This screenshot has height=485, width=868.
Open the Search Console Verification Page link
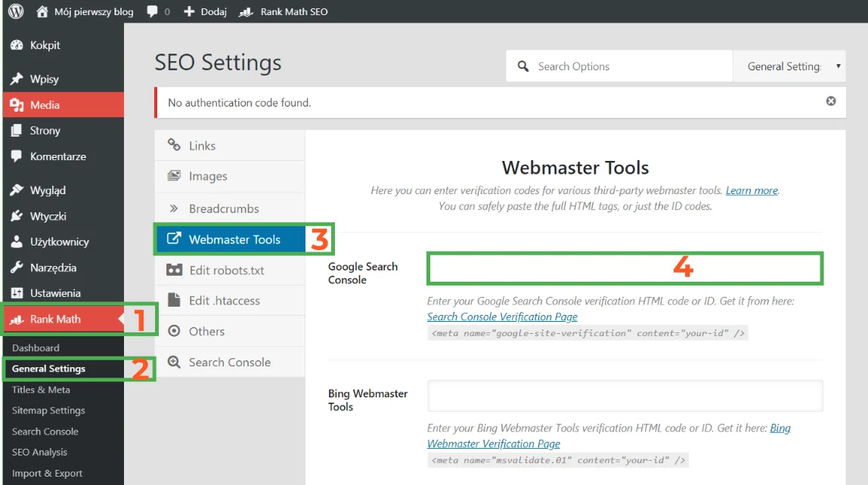click(502, 317)
